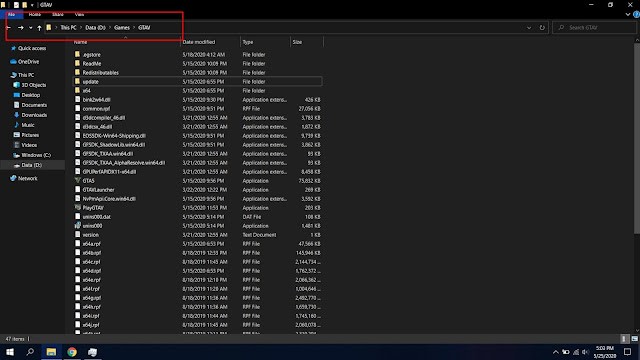Click This PC in address bar

[68, 27]
